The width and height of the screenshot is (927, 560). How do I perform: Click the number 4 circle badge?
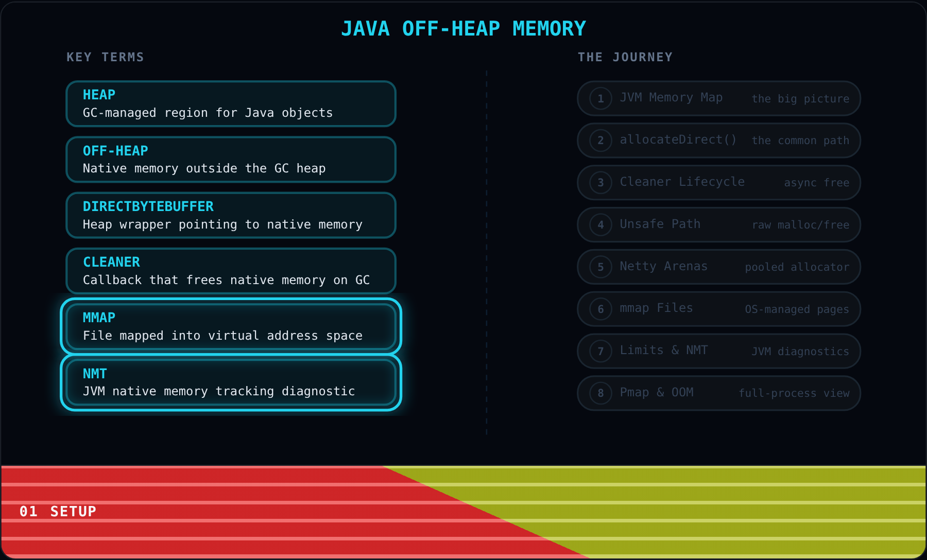click(600, 225)
